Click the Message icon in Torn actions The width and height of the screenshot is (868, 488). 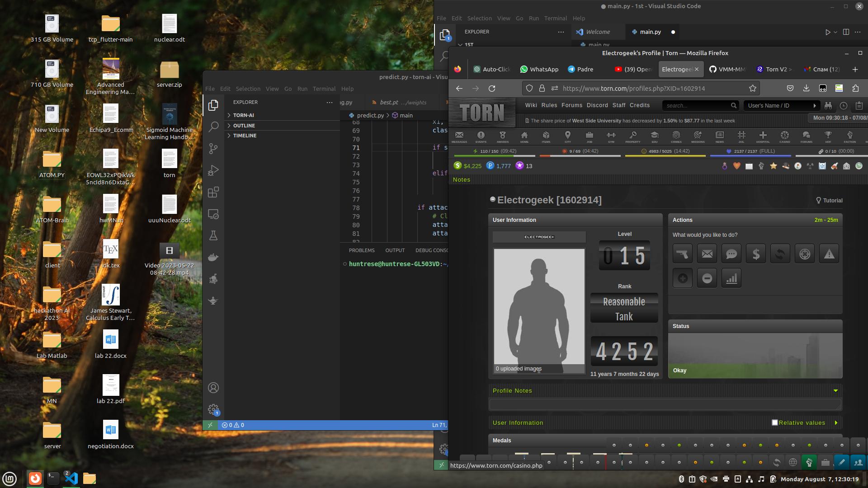click(x=707, y=254)
